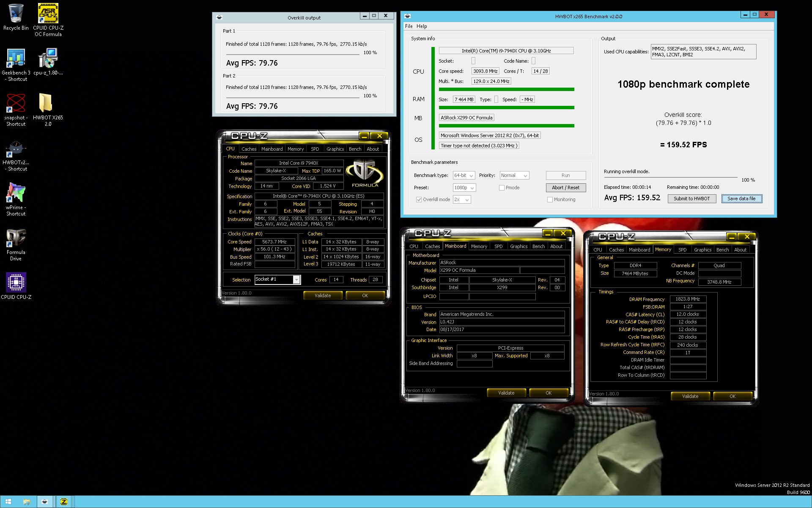Click DRAM Frequency 1823.8 MHz value

tap(688, 299)
